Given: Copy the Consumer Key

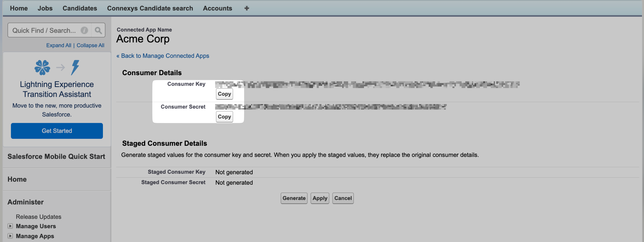Looking at the screenshot, I should 225,94.
